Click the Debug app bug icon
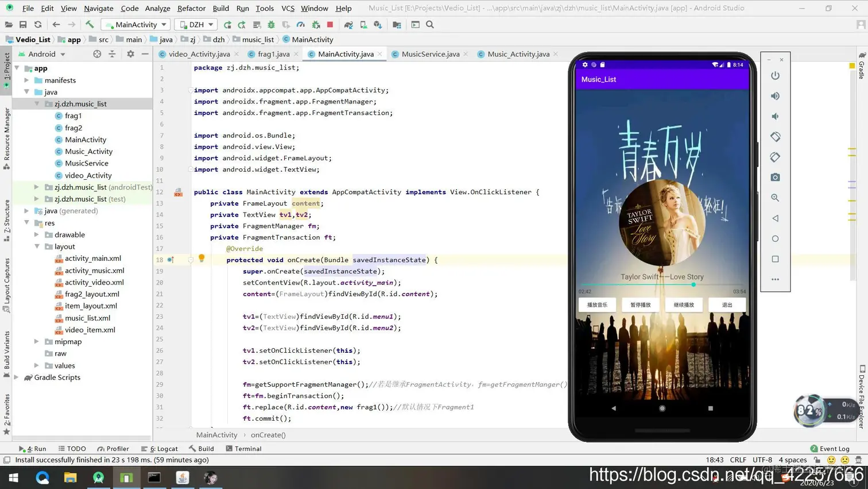This screenshot has height=489, width=868. pos(271,25)
